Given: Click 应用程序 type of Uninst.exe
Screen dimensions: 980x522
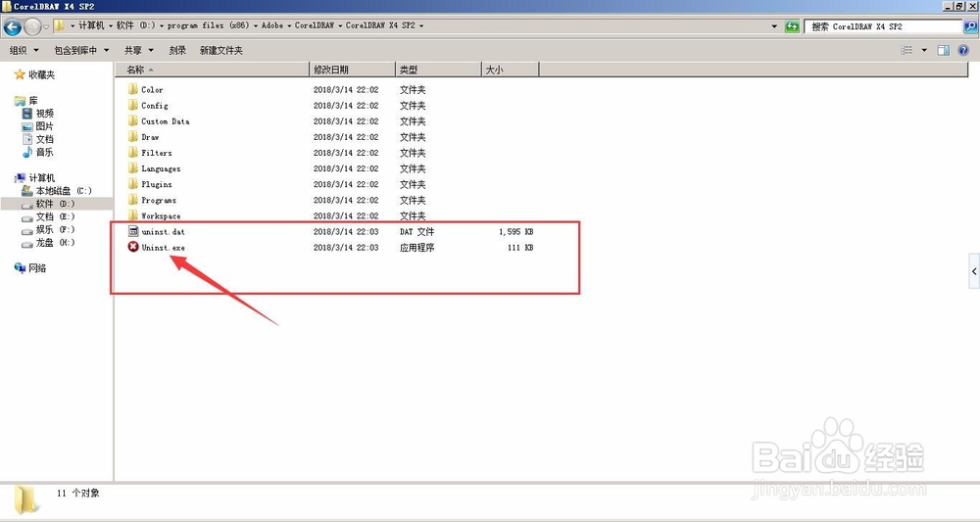Looking at the screenshot, I should (416, 247).
